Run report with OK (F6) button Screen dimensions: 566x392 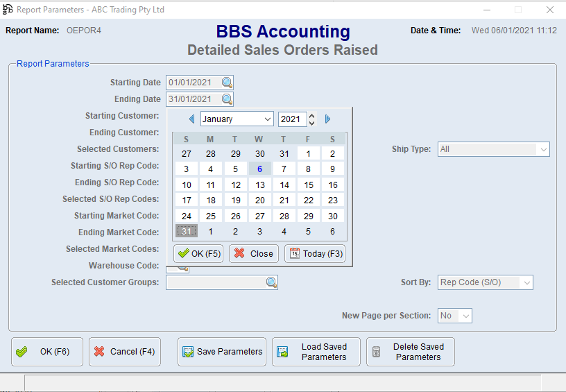pos(47,352)
